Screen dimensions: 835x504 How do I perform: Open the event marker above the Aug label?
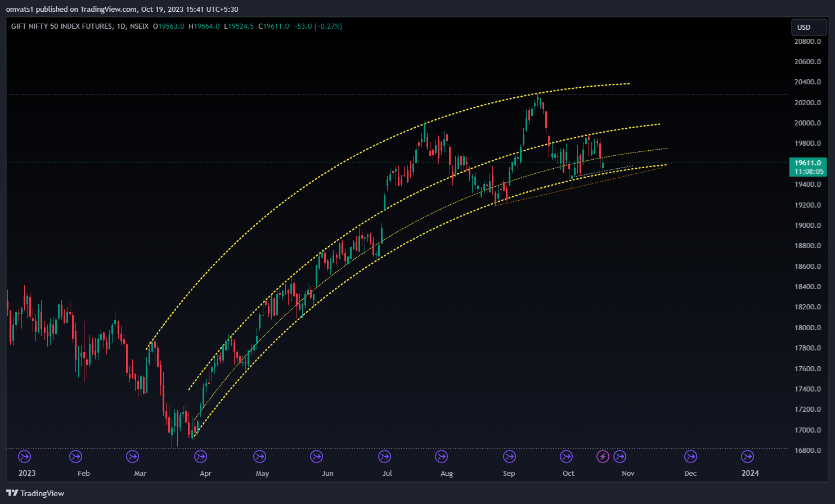(441, 456)
